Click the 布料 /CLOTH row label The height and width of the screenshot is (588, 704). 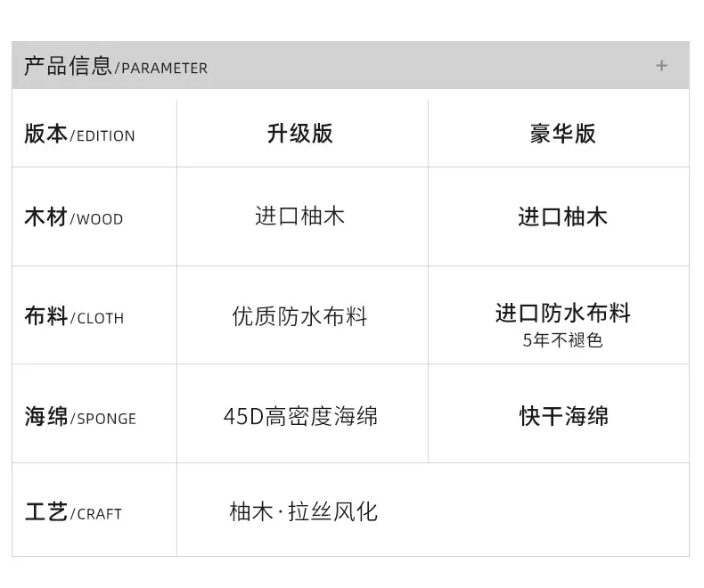[x=74, y=316]
